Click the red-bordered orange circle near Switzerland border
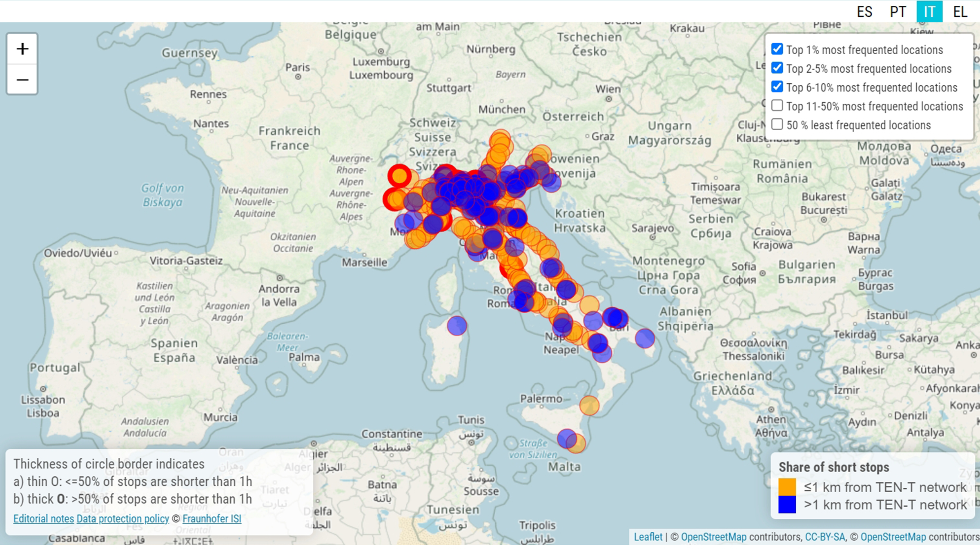Image resolution: width=980 pixels, height=551 pixels. [399, 176]
